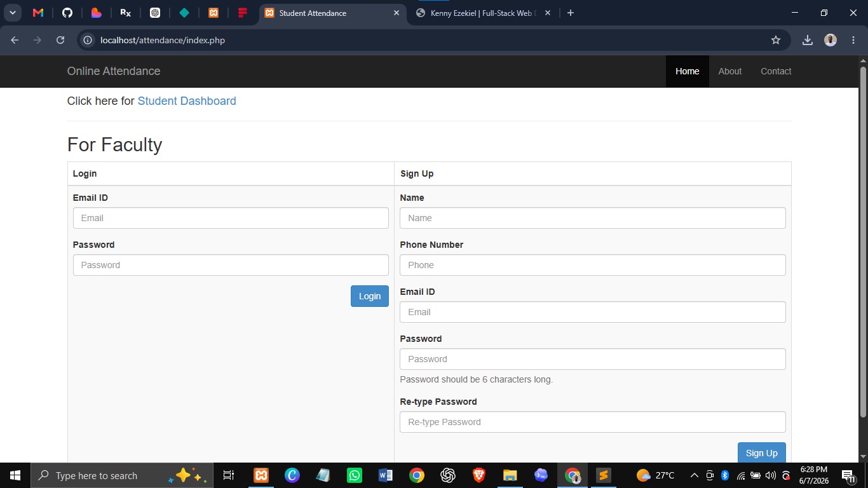Open the Wi-Fi network tray icon
868x488 pixels.
[741, 475]
